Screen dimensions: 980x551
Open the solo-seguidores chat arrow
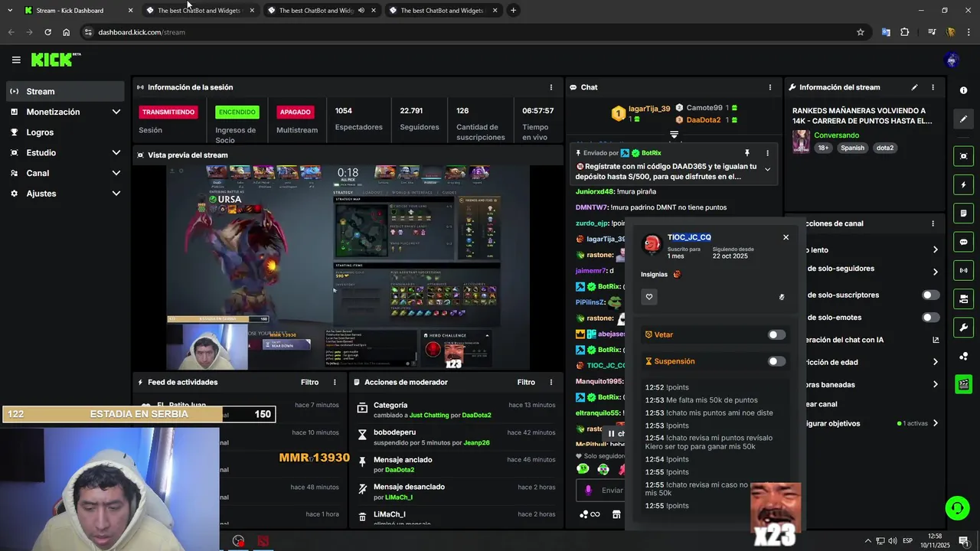[x=935, y=272]
